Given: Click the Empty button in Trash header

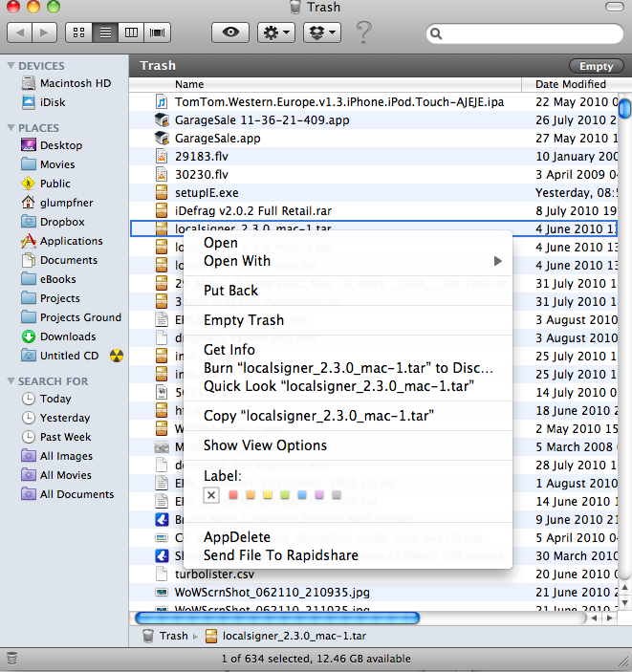Looking at the screenshot, I should point(596,66).
